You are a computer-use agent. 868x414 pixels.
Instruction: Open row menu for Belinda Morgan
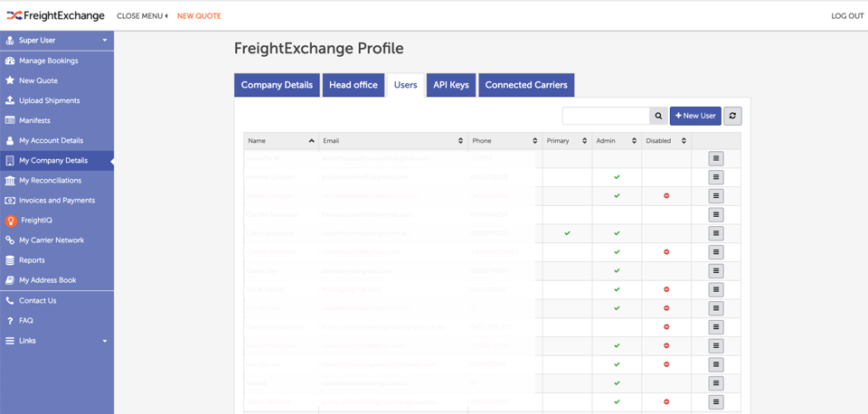[716, 196]
